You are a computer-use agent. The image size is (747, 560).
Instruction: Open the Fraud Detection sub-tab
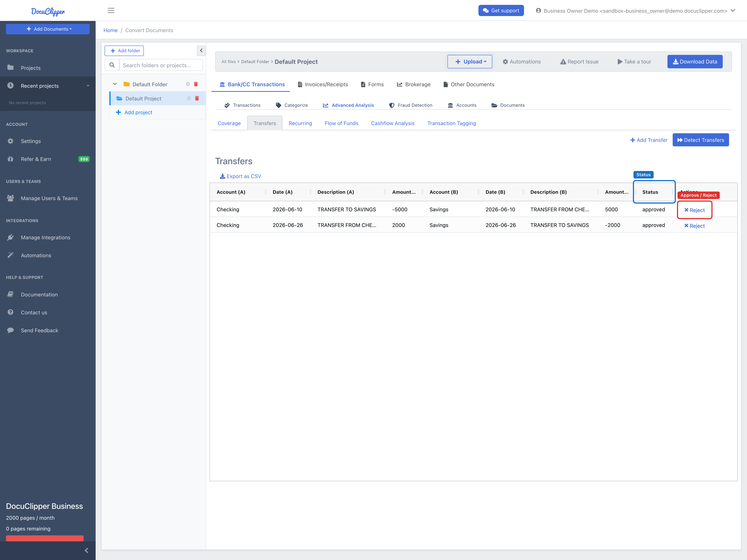[x=411, y=105]
